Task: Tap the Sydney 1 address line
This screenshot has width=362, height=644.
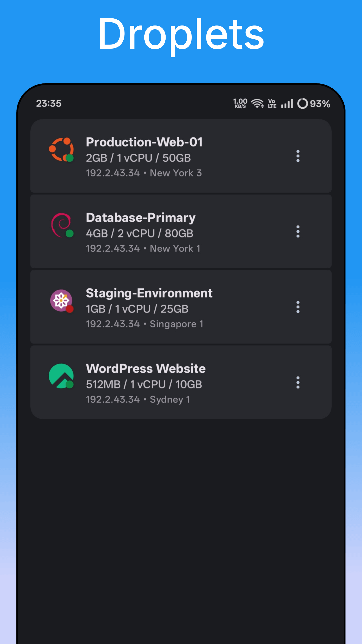Action: (x=138, y=400)
